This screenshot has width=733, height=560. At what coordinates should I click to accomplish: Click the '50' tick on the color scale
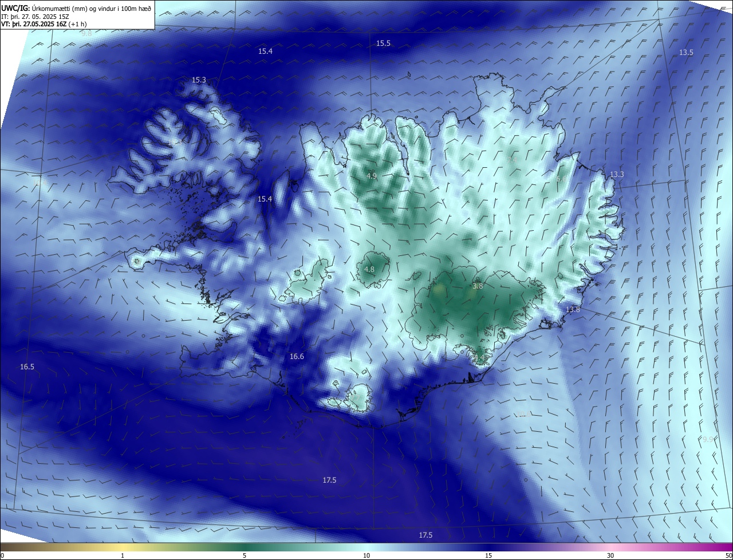point(728,555)
